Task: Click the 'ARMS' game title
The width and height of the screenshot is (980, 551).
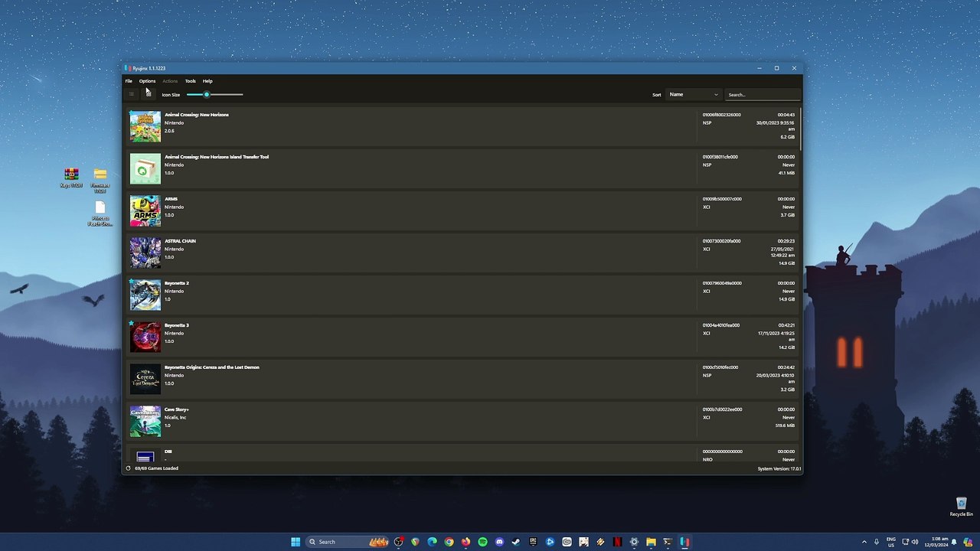Action: (171, 199)
